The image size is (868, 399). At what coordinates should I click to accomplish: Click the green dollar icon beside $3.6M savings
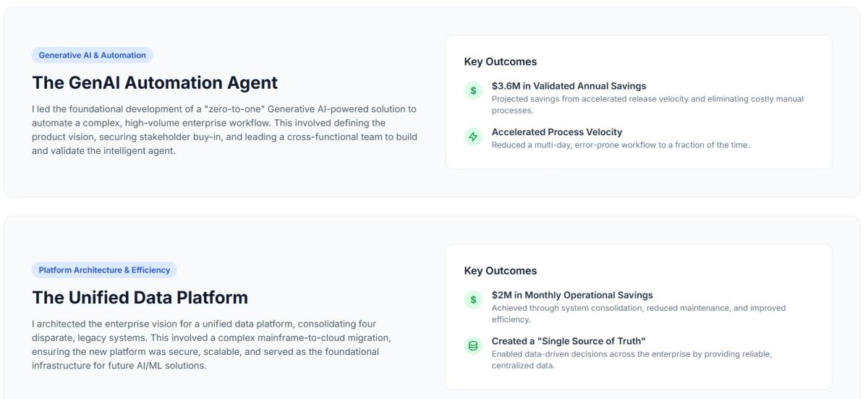[x=473, y=92]
